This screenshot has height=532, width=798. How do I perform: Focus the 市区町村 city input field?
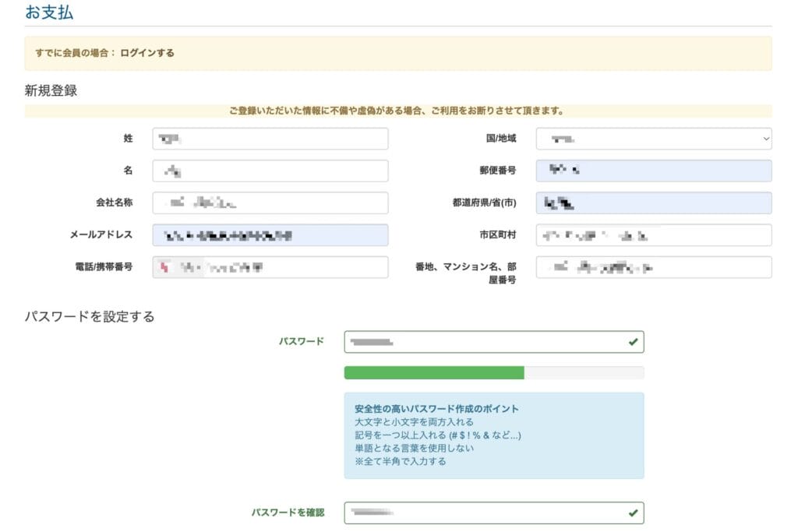click(x=654, y=234)
